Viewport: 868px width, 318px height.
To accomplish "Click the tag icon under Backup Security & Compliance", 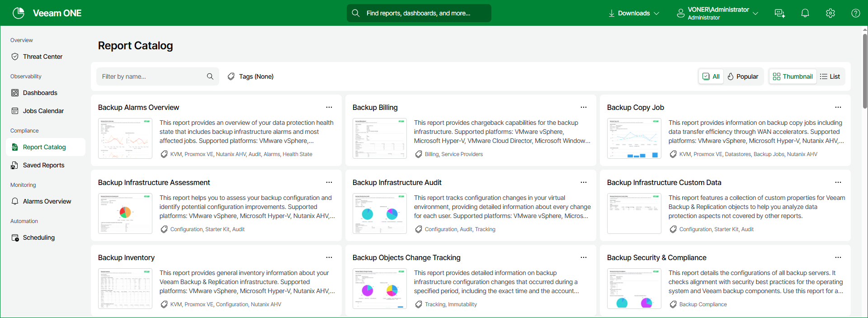I will tap(673, 304).
